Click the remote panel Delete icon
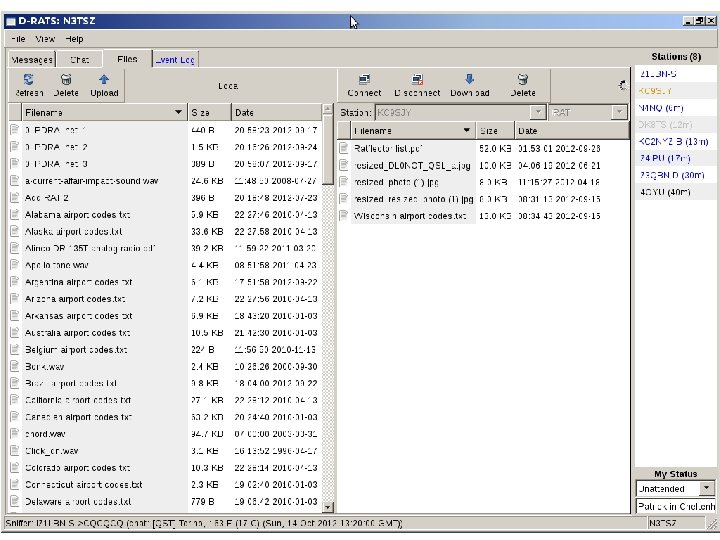Screen dimensions: 720x540 [x=523, y=80]
